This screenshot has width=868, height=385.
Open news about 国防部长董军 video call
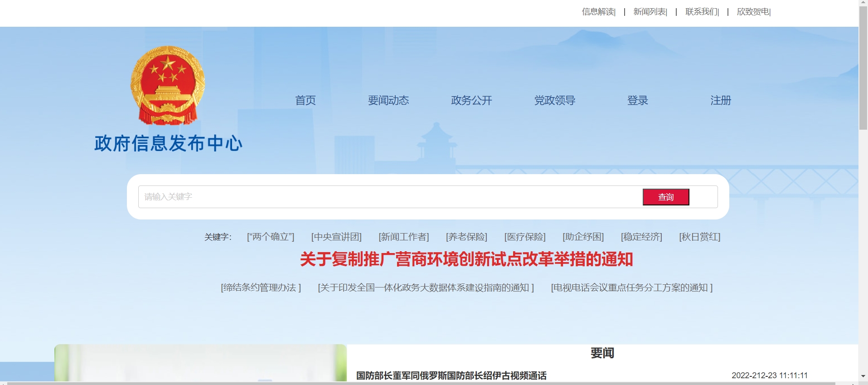tap(451, 375)
